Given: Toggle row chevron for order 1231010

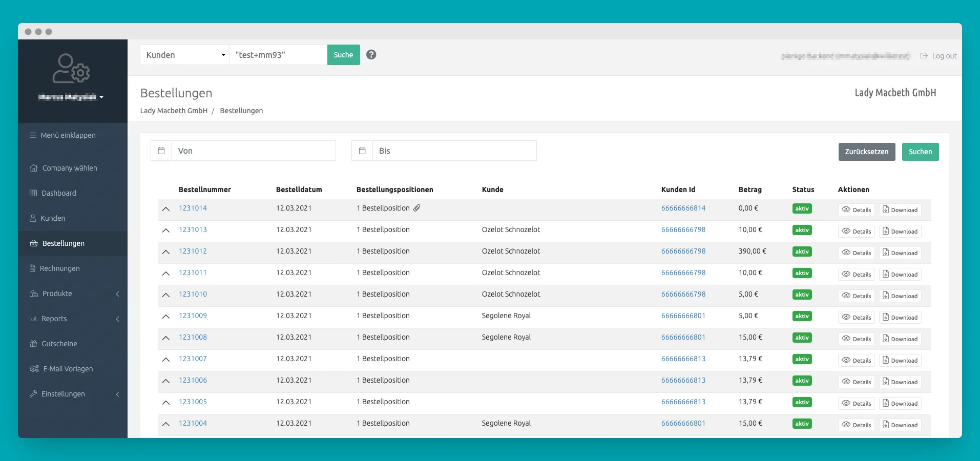Looking at the screenshot, I should 166,295.
